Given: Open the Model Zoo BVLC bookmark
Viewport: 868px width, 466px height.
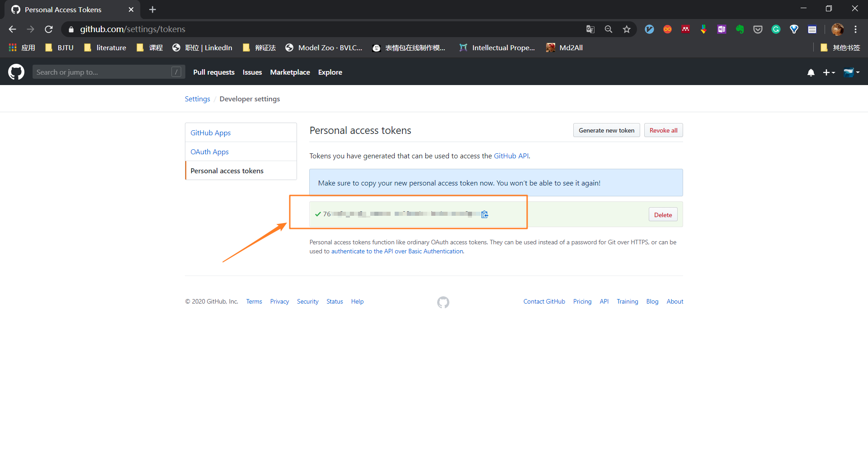Looking at the screenshot, I should (x=324, y=48).
